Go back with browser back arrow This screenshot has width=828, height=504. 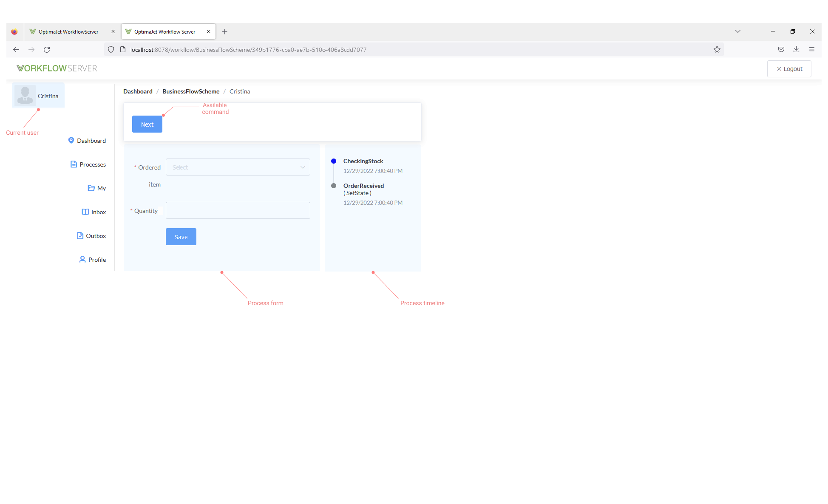pyautogui.click(x=16, y=49)
